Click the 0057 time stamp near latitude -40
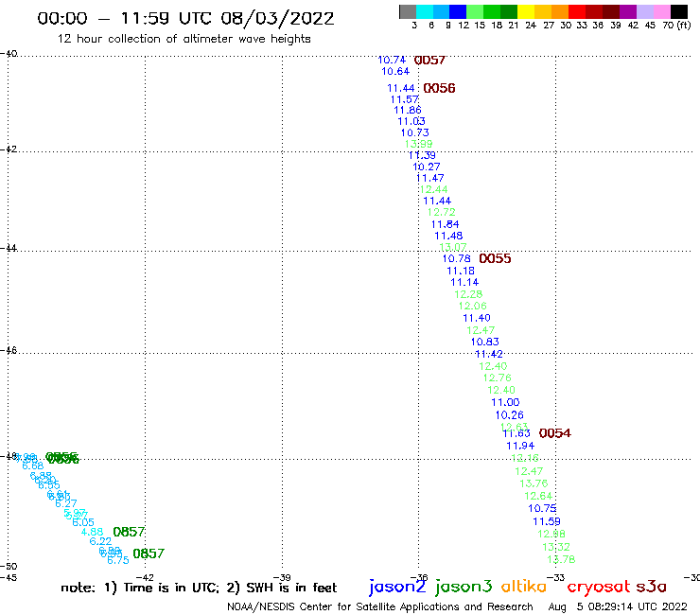The width and height of the screenshot is (700, 615). click(429, 60)
